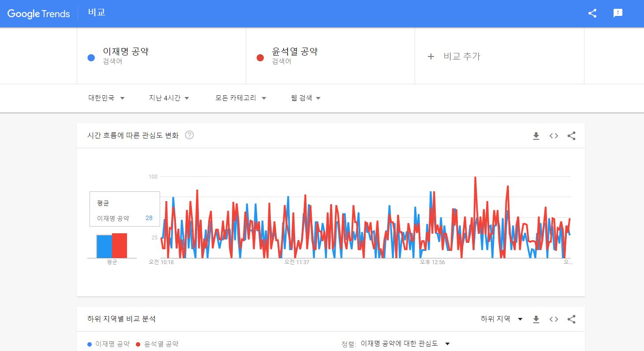This screenshot has height=351, width=644.
Task: Open the 이재명 공약에 대한 관심도 sort dropdown
Action: pos(405,344)
